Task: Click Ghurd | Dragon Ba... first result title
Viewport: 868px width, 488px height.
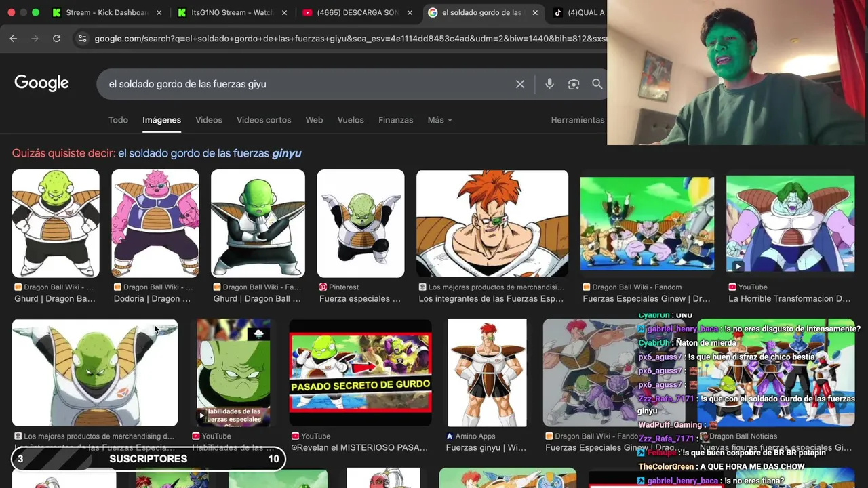Action: (x=55, y=299)
